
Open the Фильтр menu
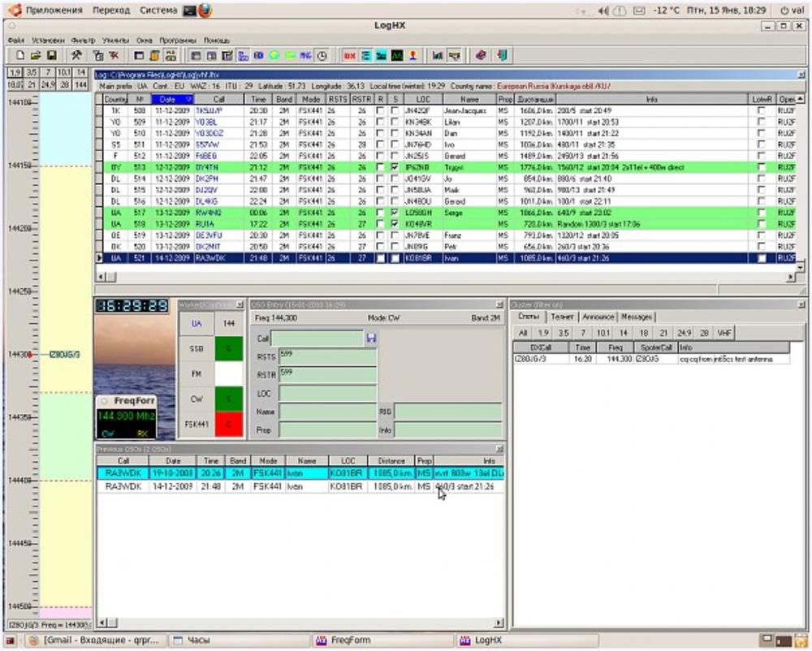82,40
